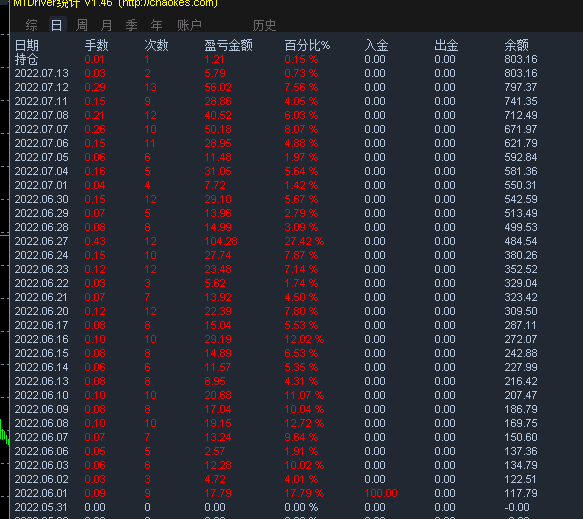The height and width of the screenshot is (519, 583).
Task: Select the 2022.07.05 date row
Action: click(42, 157)
